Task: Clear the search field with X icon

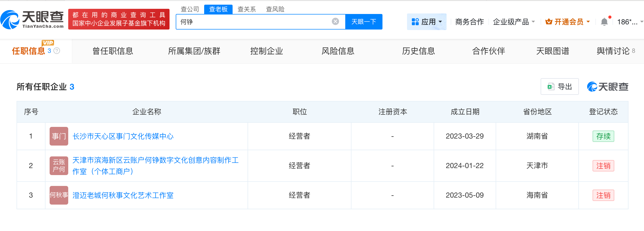Action: (x=335, y=21)
